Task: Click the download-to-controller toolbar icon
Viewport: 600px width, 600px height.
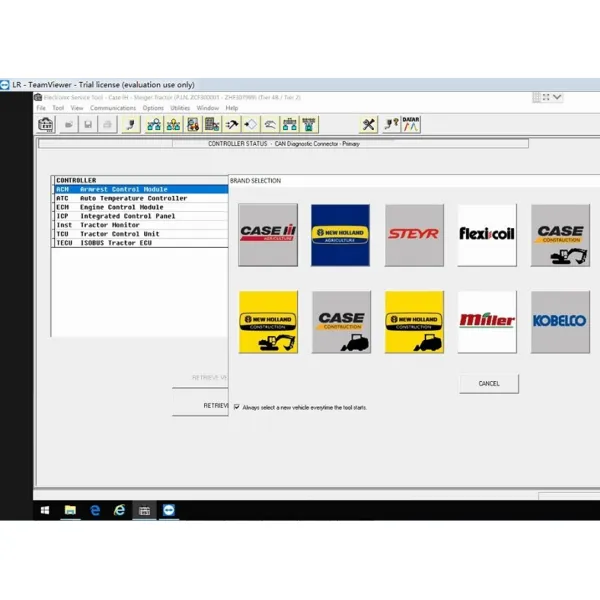Action: point(309,124)
